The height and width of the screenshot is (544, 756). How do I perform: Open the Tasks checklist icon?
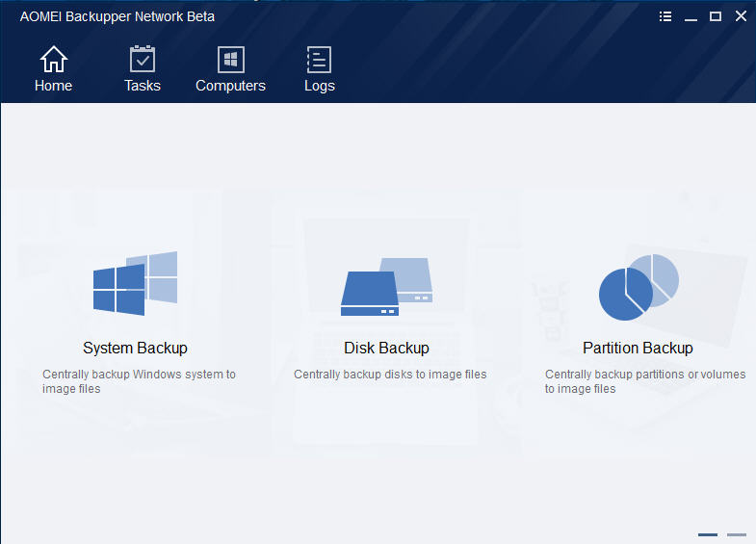point(143,60)
